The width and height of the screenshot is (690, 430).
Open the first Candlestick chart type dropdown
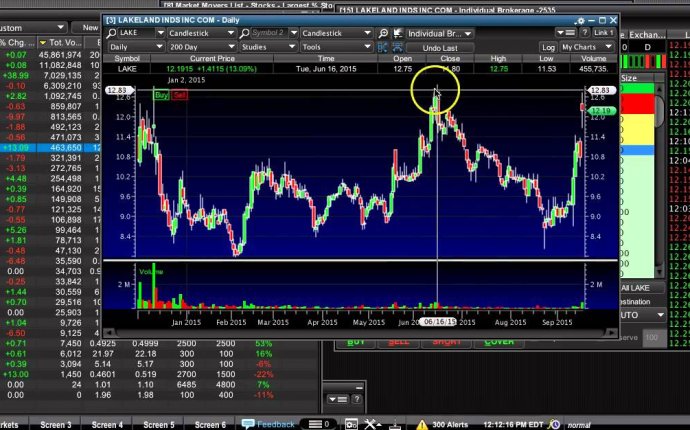pyautogui.click(x=202, y=33)
